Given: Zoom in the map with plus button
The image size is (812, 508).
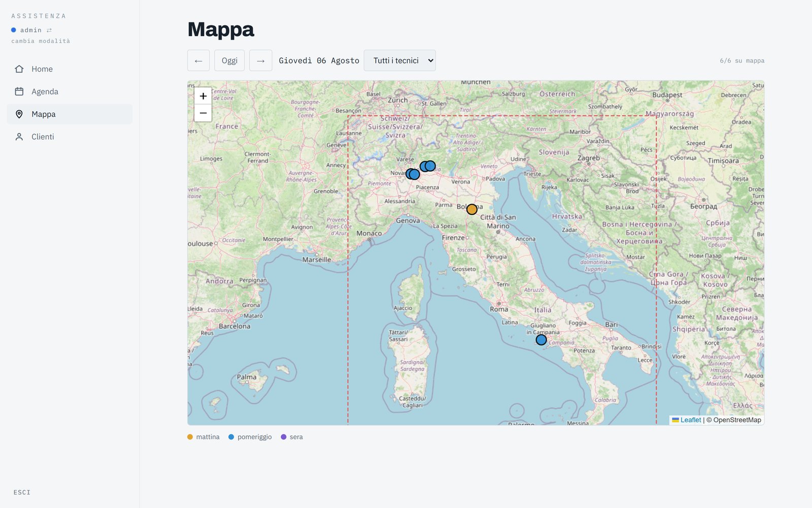Looking at the screenshot, I should (x=203, y=96).
